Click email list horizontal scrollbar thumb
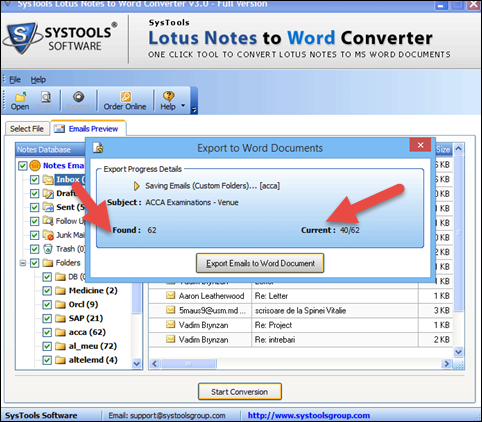This screenshot has width=482, height=422. (x=189, y=364)
